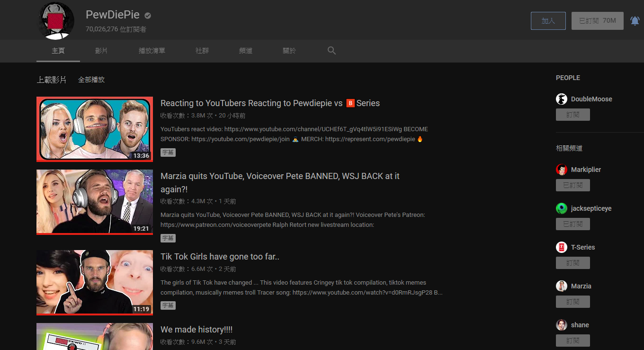Screen dimensions: 644x350
Task: Click the PewDiePie channel avatar
Action: 56,21
